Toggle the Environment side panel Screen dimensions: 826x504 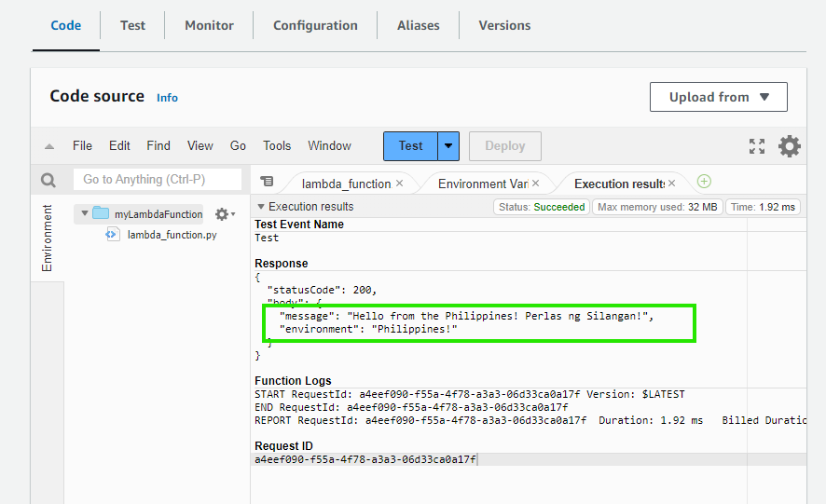pyautogui.click(x=47, y=239)
